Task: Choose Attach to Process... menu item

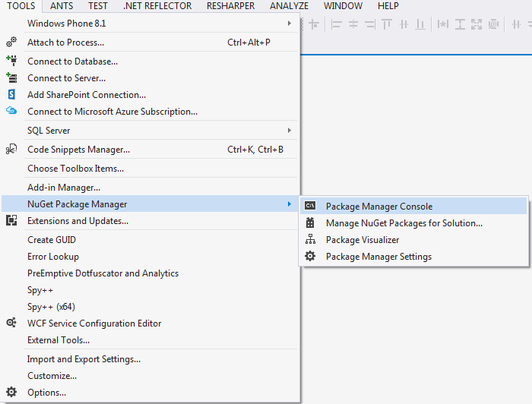Action: [150, 42]
